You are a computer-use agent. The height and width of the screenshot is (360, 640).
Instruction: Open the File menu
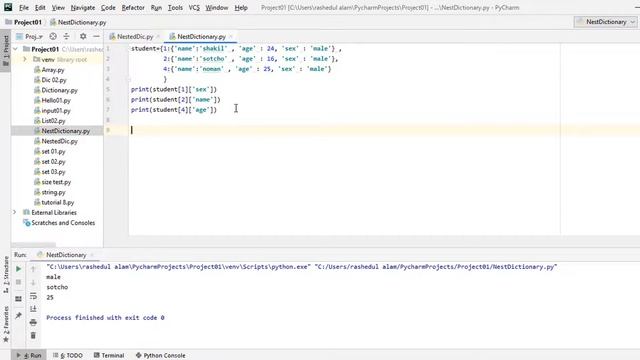click(x=24, y=8)
